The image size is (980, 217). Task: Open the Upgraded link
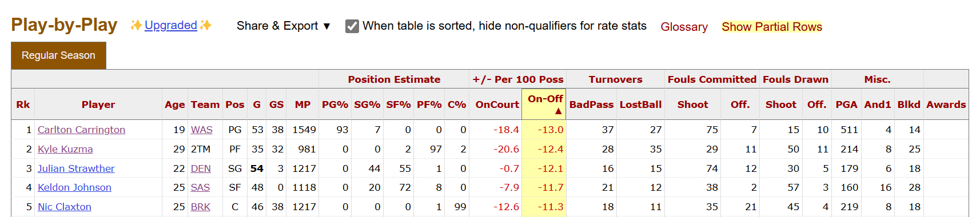[x=170, y=25]
